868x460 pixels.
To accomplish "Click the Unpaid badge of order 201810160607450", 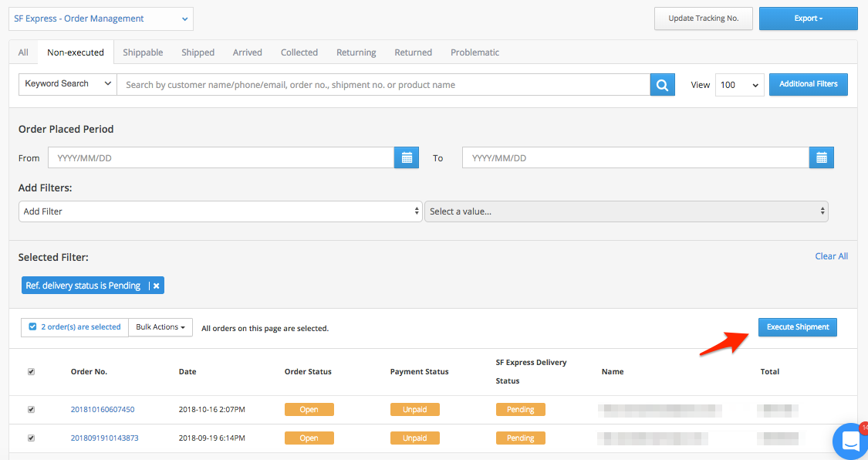I will point(414,410).
